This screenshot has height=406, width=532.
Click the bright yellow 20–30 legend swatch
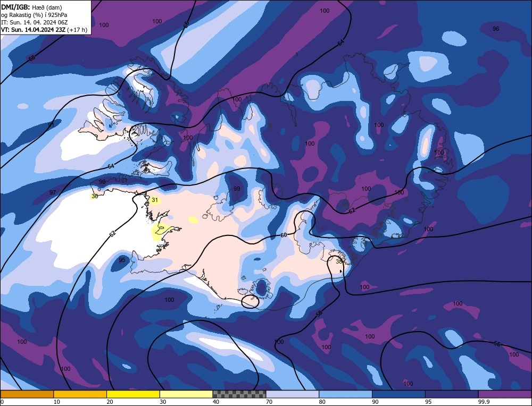pos(133,394)
